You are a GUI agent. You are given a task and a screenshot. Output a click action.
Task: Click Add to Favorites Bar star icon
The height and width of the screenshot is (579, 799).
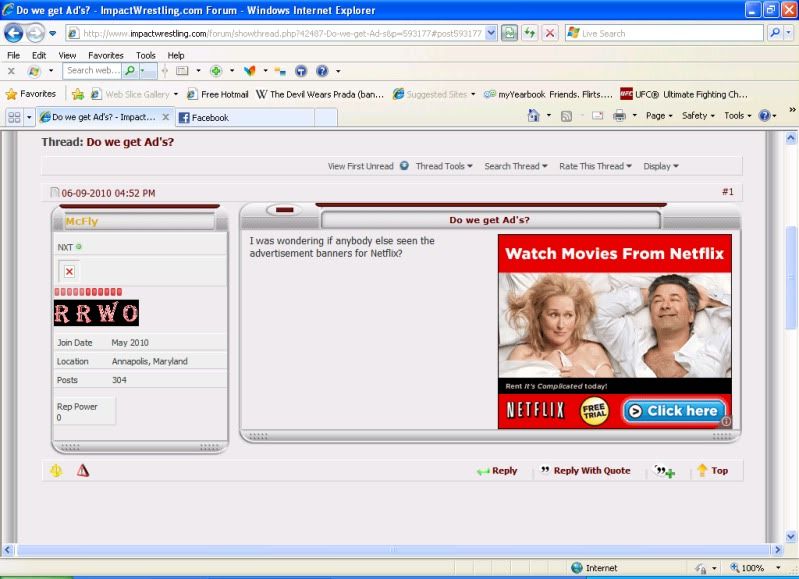tap(78, 94)
